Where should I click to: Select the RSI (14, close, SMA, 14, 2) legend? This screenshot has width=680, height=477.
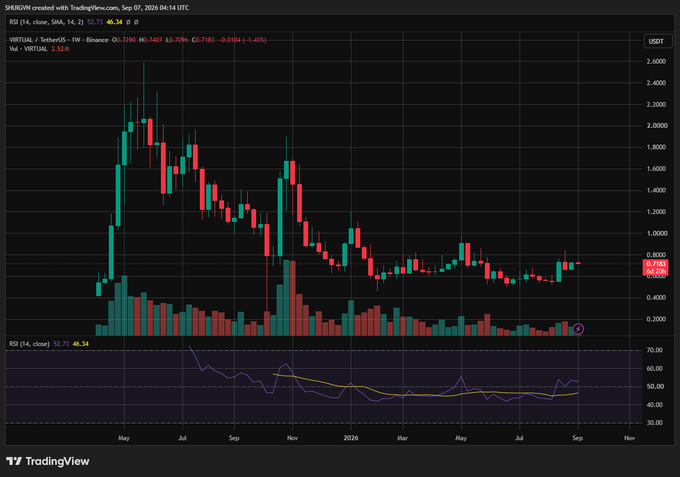coord(46,22)
